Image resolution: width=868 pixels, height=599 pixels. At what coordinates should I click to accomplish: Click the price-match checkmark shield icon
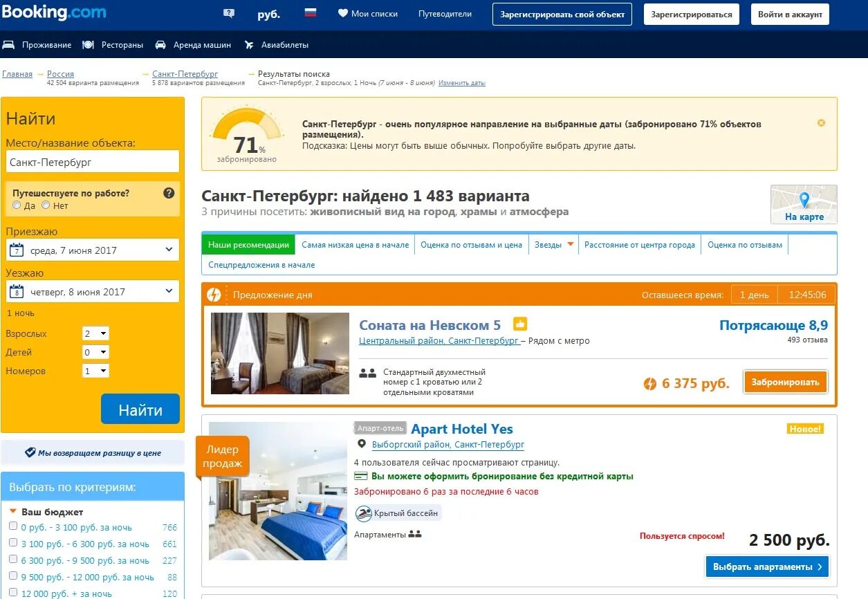[x=30, y=452]
